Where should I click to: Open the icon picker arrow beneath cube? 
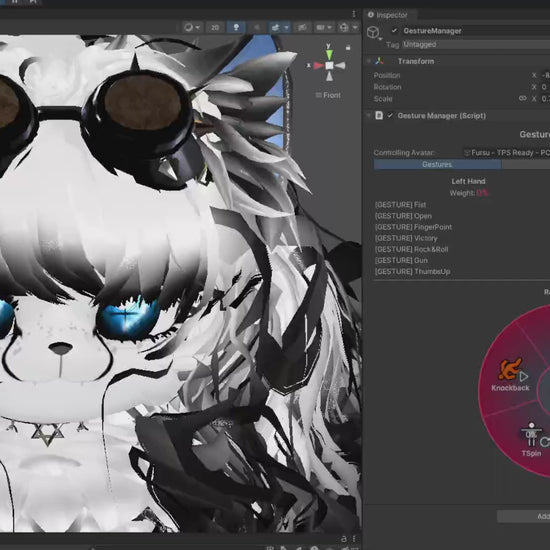[x=380, y=39]
